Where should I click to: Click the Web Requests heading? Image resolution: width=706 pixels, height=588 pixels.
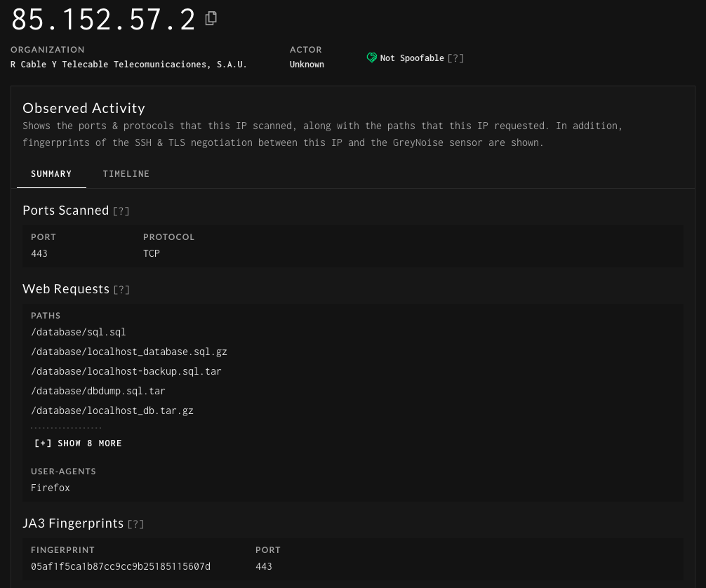[x=66, y=288]
